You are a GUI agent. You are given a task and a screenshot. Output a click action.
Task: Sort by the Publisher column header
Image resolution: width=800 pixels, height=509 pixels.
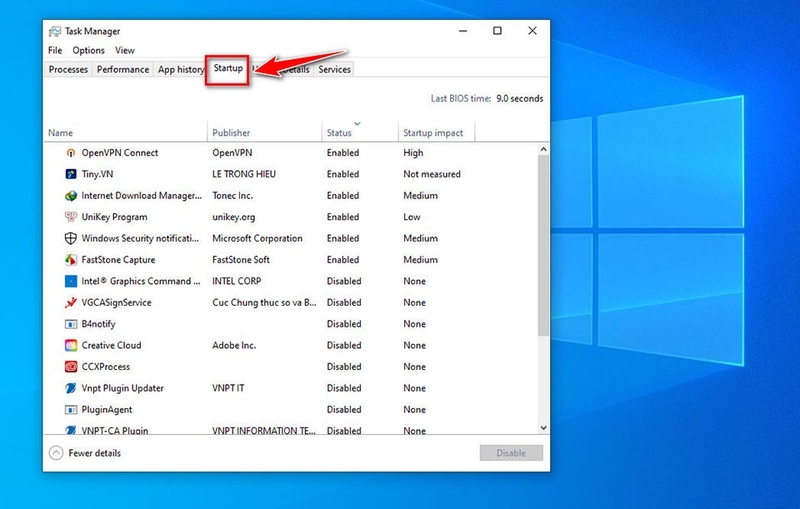[x=265, y=133]
